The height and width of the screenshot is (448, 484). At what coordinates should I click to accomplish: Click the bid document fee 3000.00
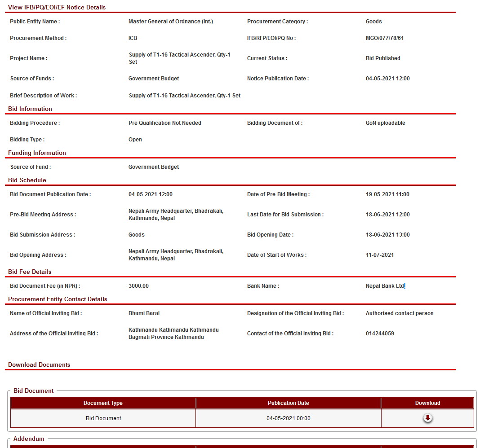(138, 286)
